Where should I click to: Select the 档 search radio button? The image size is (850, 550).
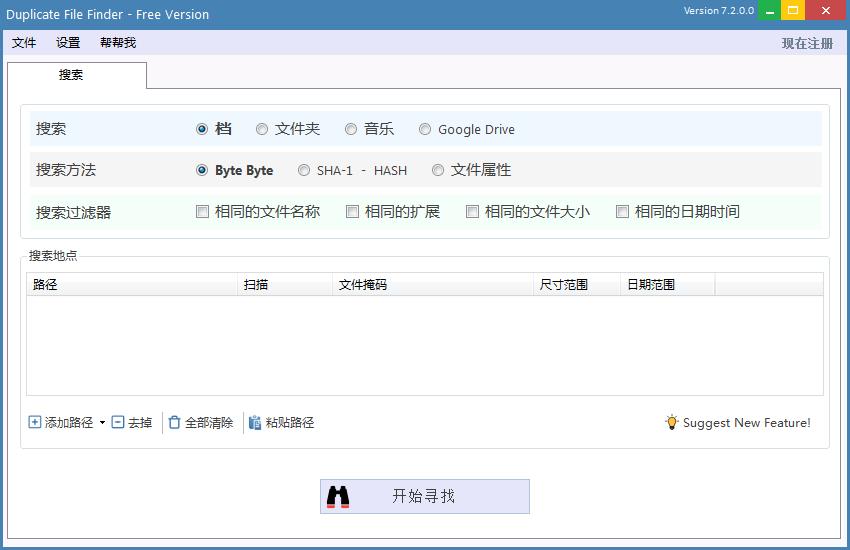click(x=202, y=129)
